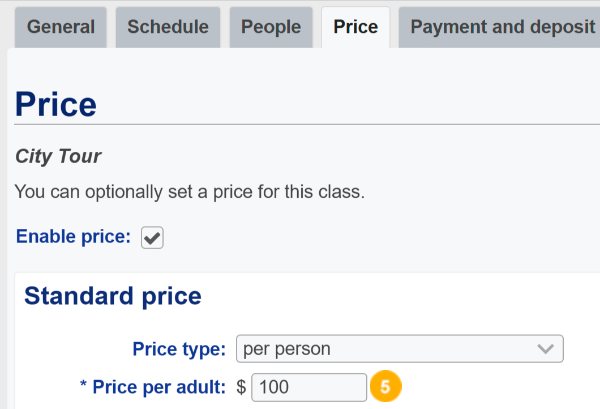
Task: Click the checkmark icon beside Enable price
Action: tap(152, 238)
